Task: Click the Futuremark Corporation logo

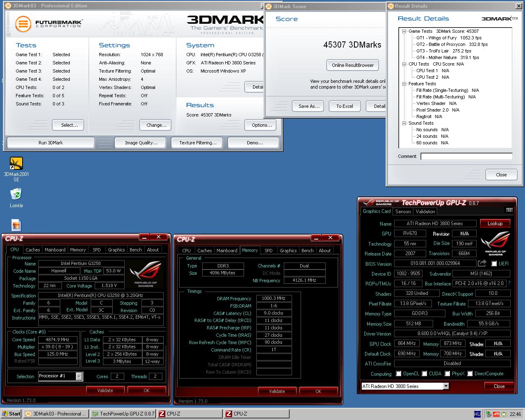Action: (x=48, y=24)
